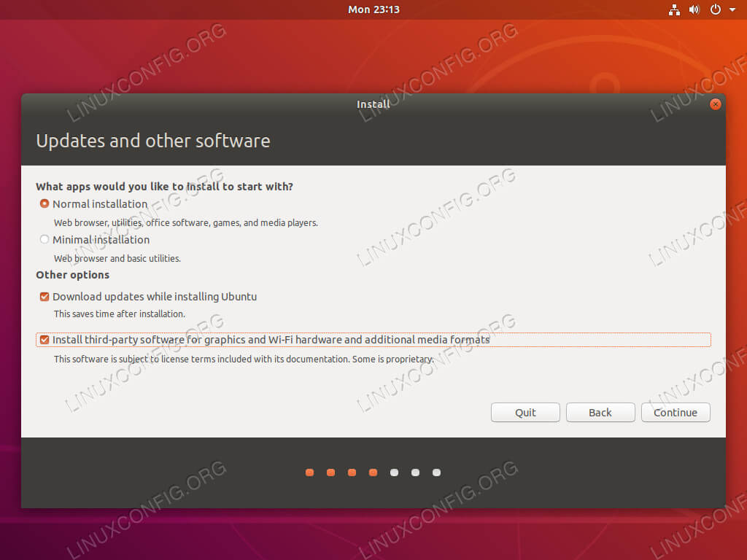Open the clock showing Mon 23:13

coord(373,9)
